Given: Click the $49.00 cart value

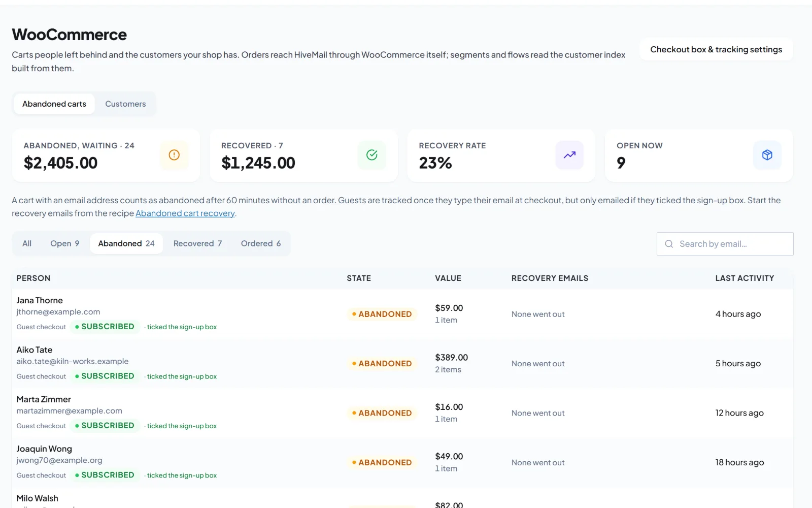Looking at the screenshot, I should point(449,456).
